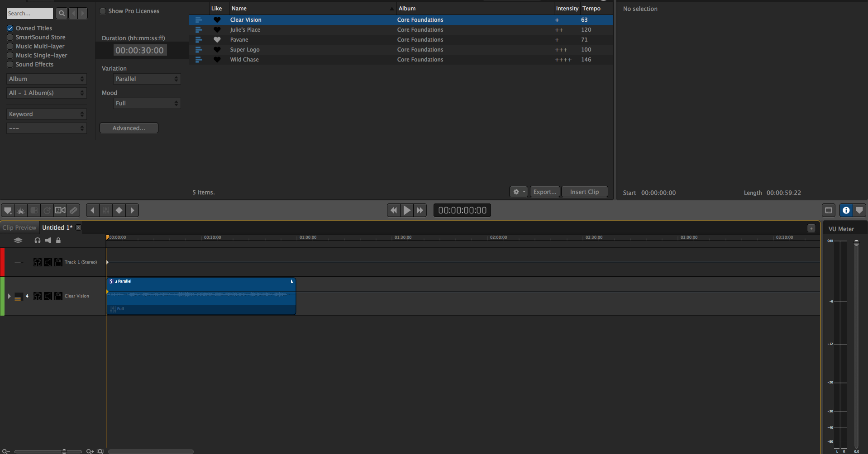The image size is (868, 454).
Task: Fast forward to the end
Action: click(x=420, y=210)
